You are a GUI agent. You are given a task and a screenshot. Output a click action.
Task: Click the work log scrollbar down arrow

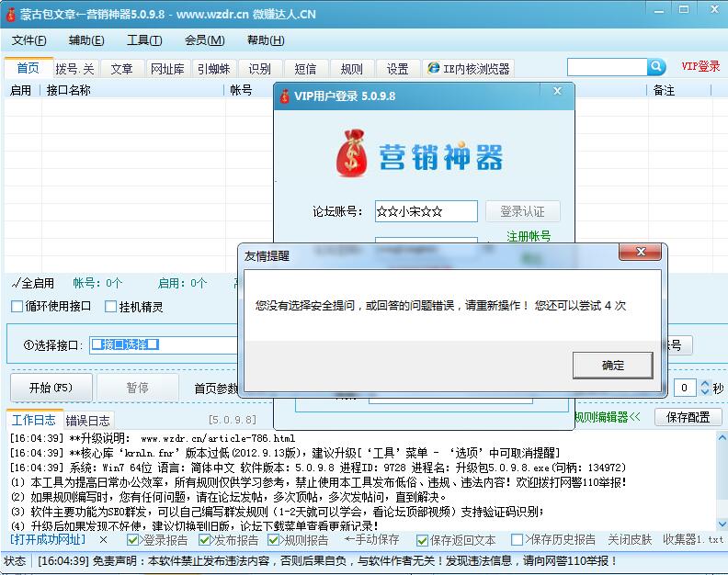[722, 524]
